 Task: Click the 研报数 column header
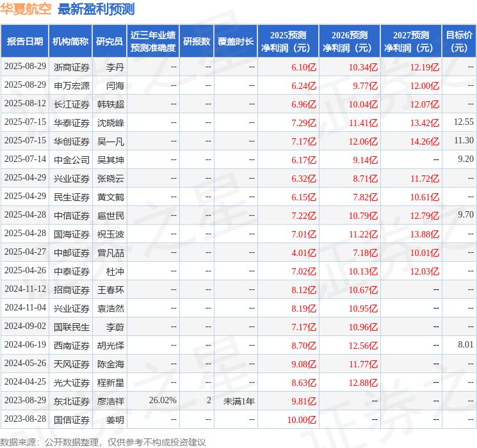tap(197, 42)
